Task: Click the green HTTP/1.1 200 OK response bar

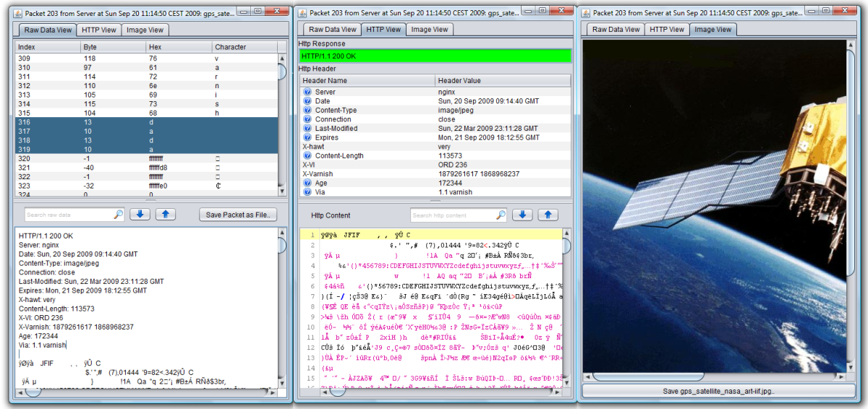Action: (435, 56)
